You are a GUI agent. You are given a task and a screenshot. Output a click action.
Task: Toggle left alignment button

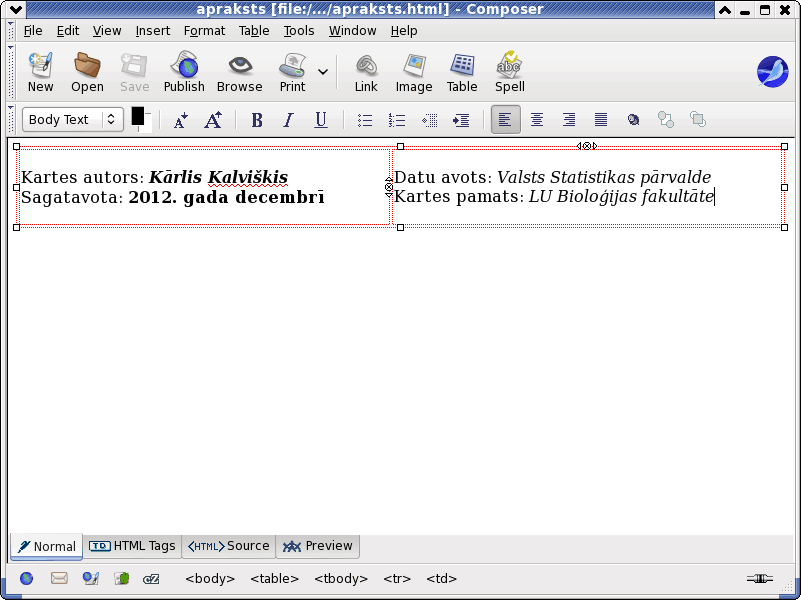(x=505, y=120)
